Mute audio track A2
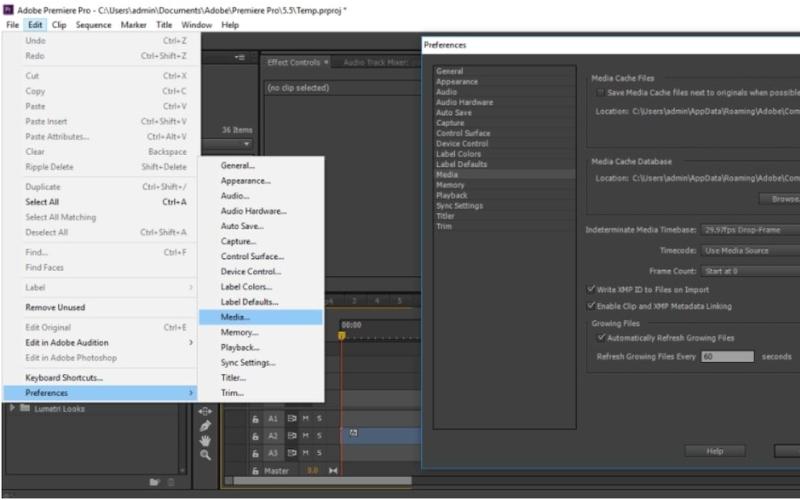This screenshot has height=500, width=800. coord(306,436)
